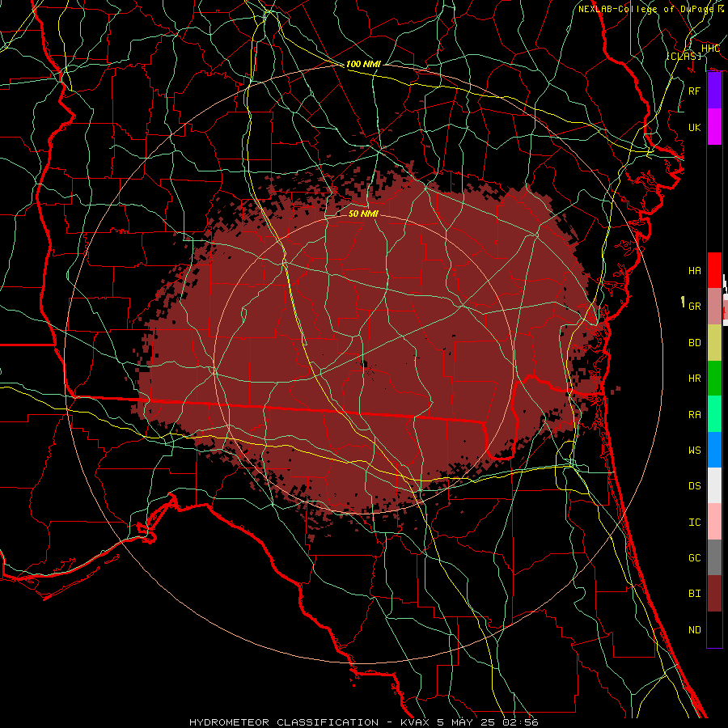Click the UK magenta legend swatch

click(714, 127)
